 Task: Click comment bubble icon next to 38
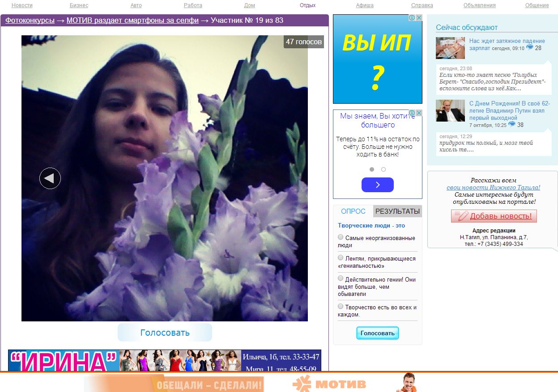point(512,125)
